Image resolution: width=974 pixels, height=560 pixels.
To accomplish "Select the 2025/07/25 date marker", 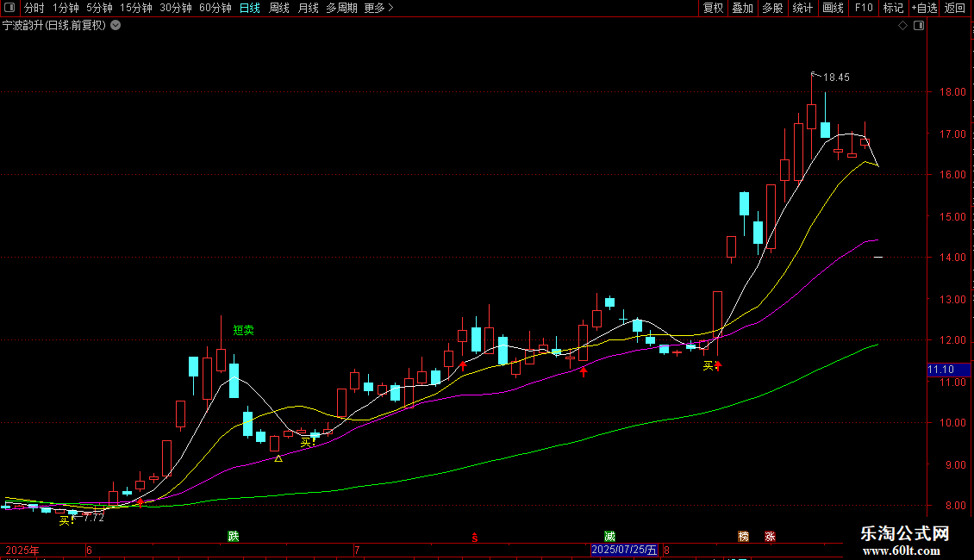I will tap(624, 550).
